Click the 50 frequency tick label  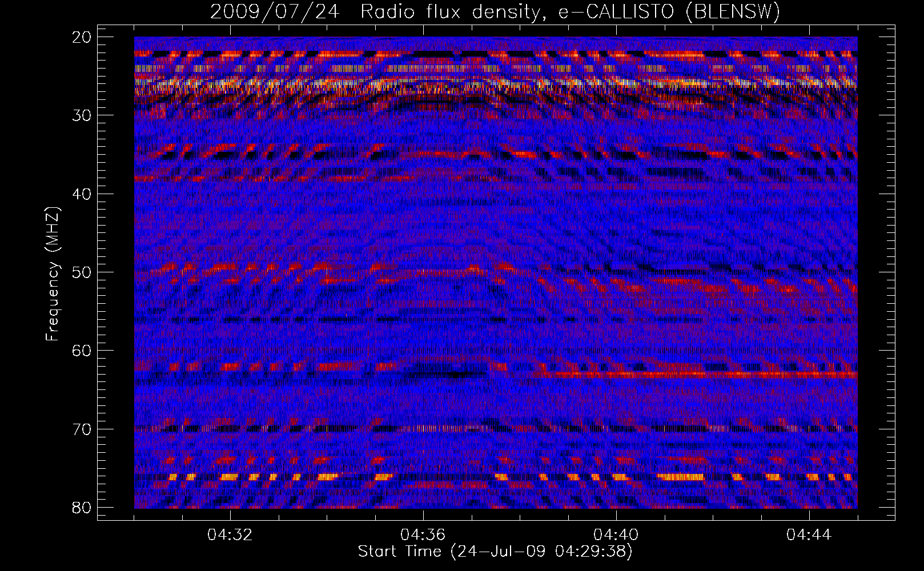click(82, 272)
